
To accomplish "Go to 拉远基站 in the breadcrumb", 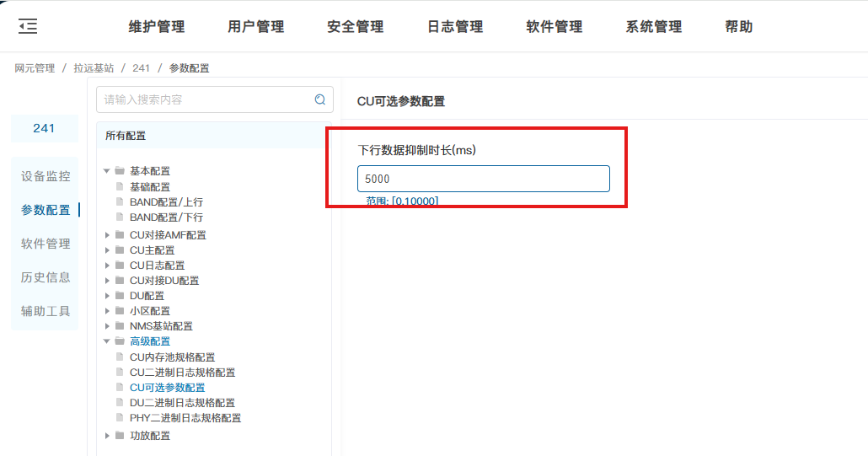I will tap(93, 68).
